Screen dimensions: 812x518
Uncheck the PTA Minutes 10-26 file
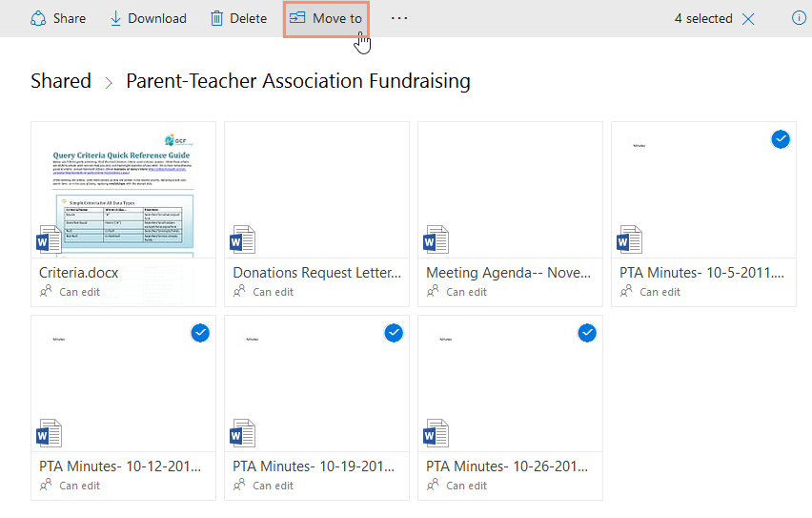pyautogui.click(x=587, y=333)
